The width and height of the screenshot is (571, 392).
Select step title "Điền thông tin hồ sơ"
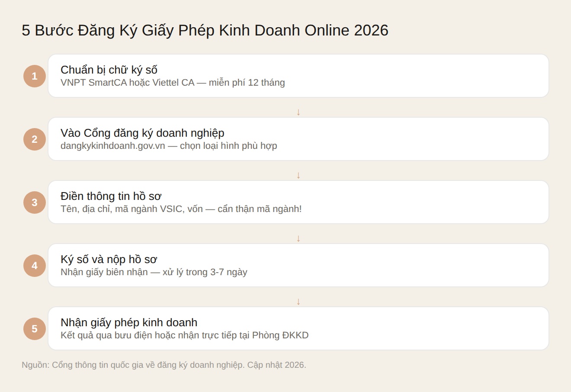pos(111,196)
